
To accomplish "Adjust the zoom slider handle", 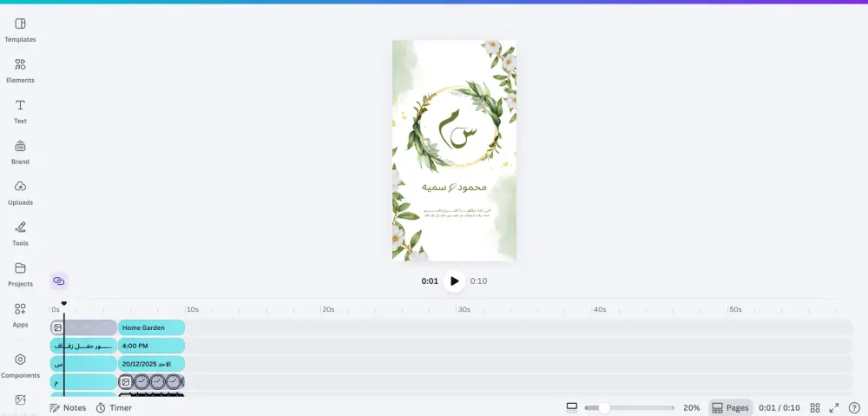I will coord(604,407).
